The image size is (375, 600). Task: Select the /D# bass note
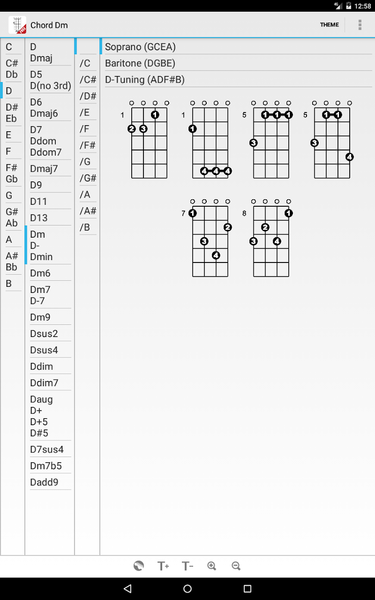tap(88, 96)
